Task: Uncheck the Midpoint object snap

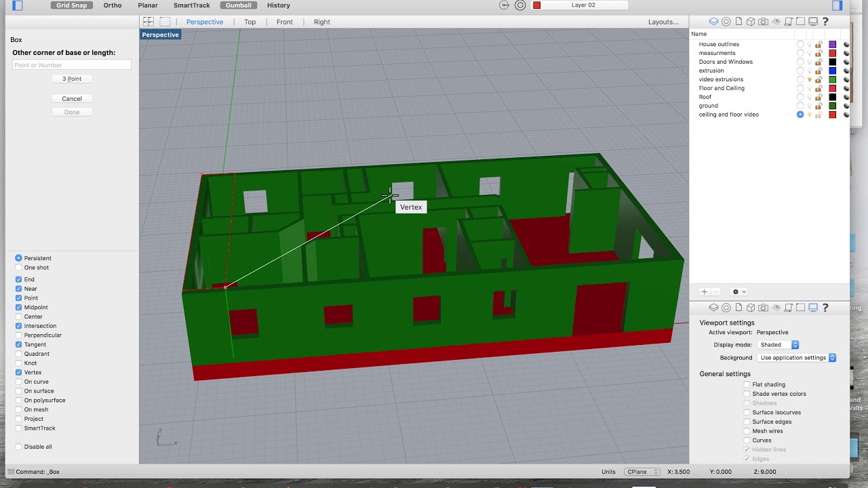Action: 19,307
